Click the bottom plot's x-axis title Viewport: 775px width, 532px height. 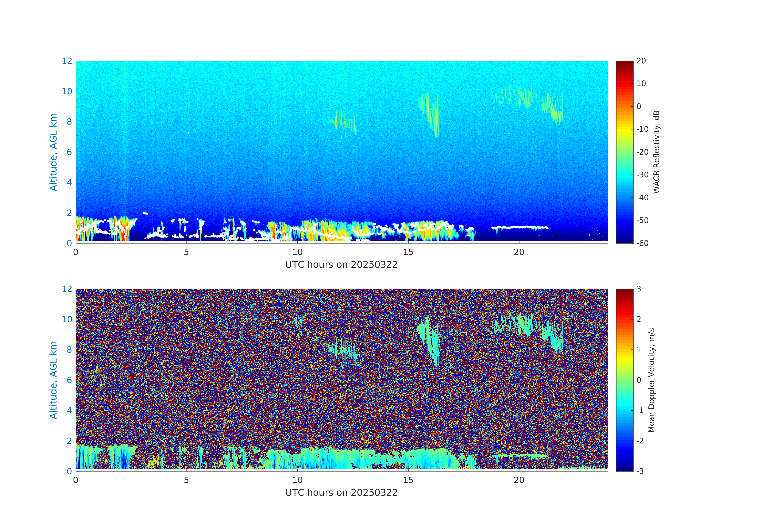[341, 493]
